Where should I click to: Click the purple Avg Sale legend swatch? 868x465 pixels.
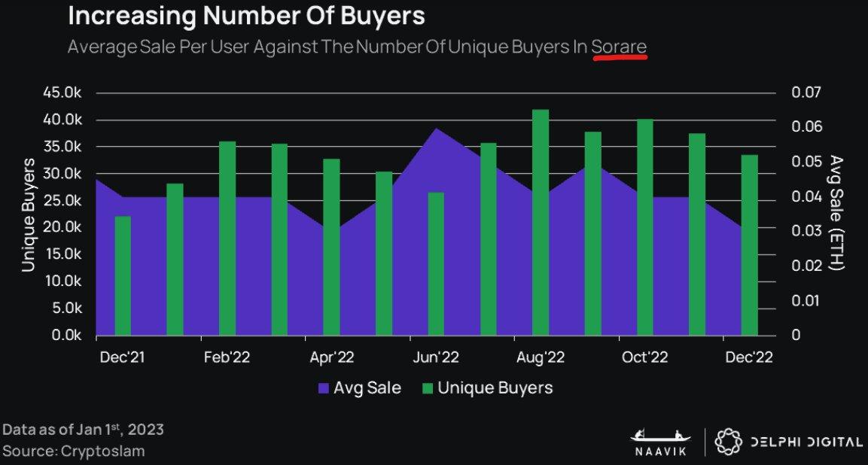324,388
